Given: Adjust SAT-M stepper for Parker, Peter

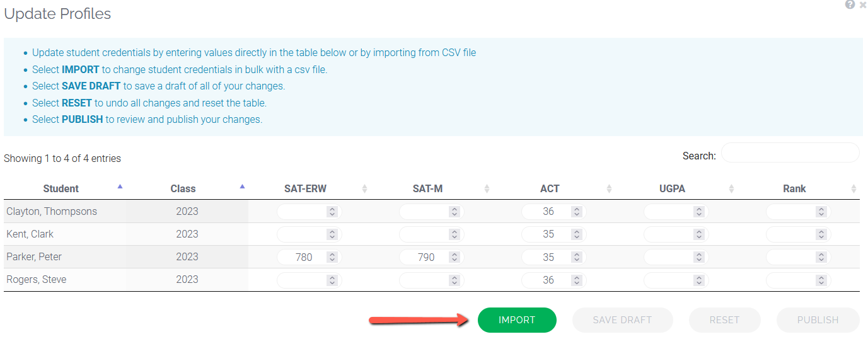Looking at the screenshot, I should pyautogui.click(x=454, y=257).
